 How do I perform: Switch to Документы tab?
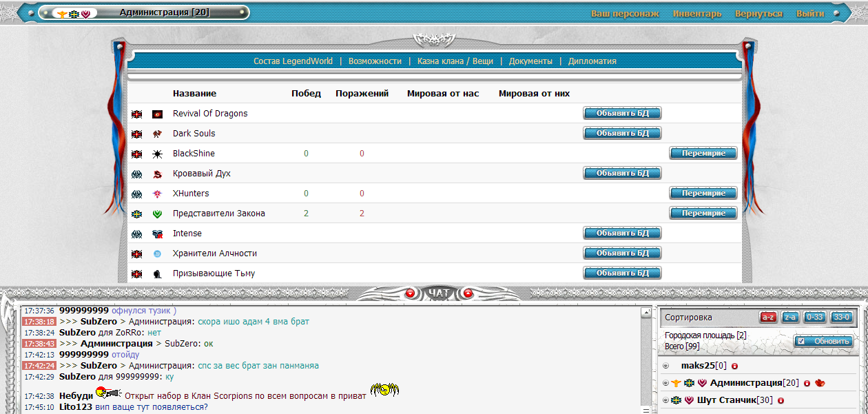click(530, 61)
